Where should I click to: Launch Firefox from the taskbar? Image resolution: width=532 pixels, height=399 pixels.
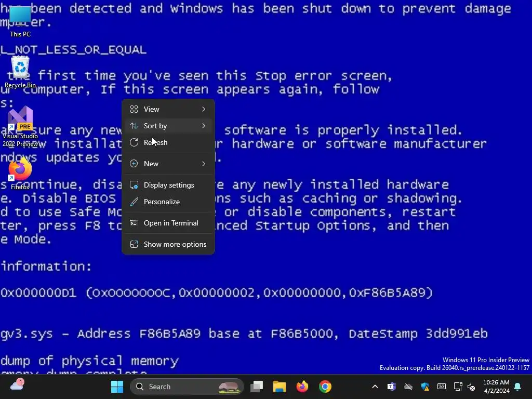(302, 387)
